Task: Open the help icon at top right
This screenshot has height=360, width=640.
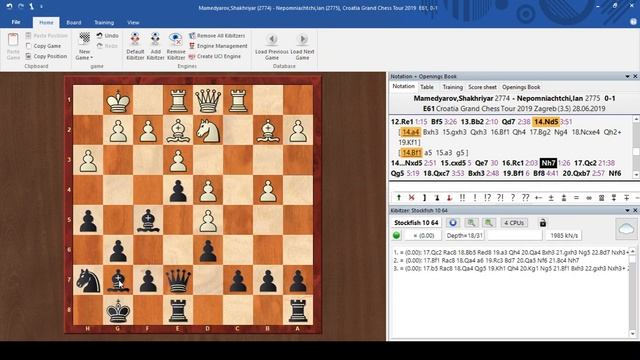Action: coord(633,22)
